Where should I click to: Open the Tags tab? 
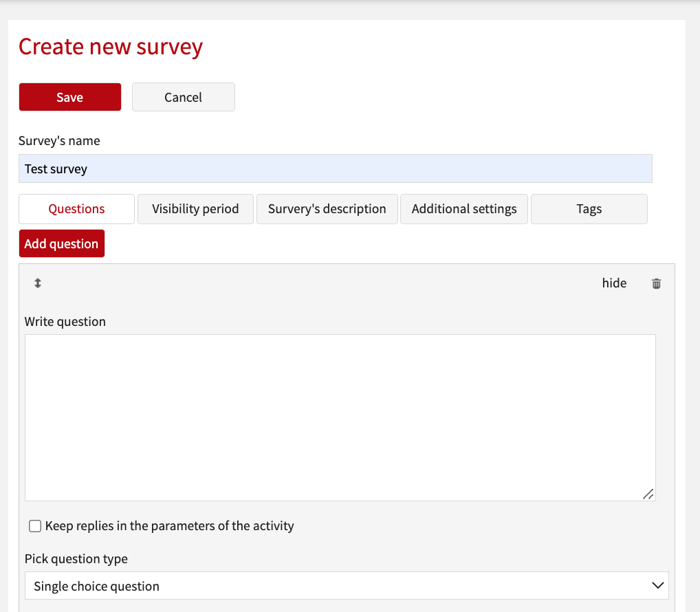(589, 209)
